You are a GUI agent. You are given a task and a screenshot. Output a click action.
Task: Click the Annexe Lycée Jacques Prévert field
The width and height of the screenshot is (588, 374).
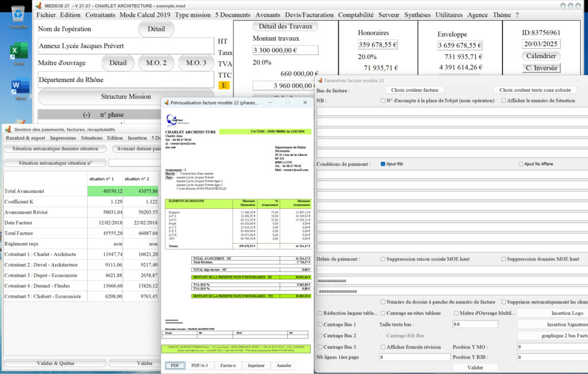click(x=126, y=46)
